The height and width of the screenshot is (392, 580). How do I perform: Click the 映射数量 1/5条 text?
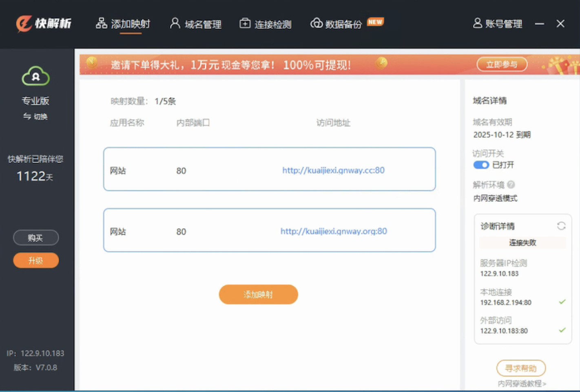(x=143, y=101)
